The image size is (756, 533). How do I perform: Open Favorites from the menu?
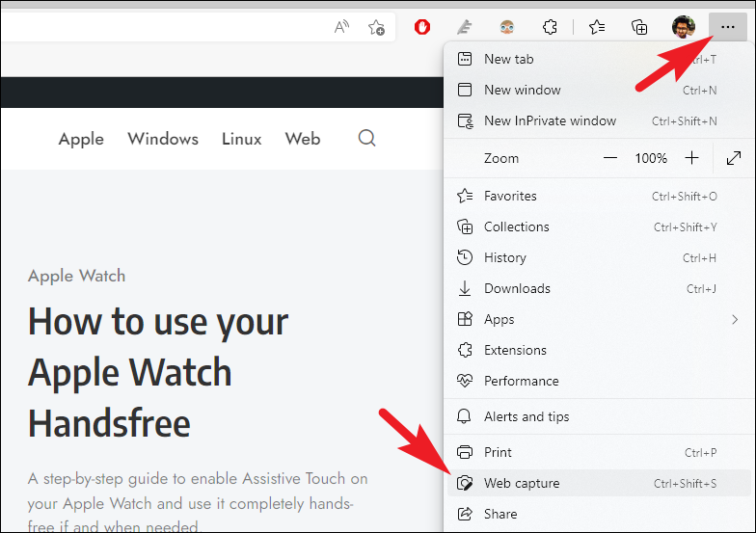click(599, 197)
